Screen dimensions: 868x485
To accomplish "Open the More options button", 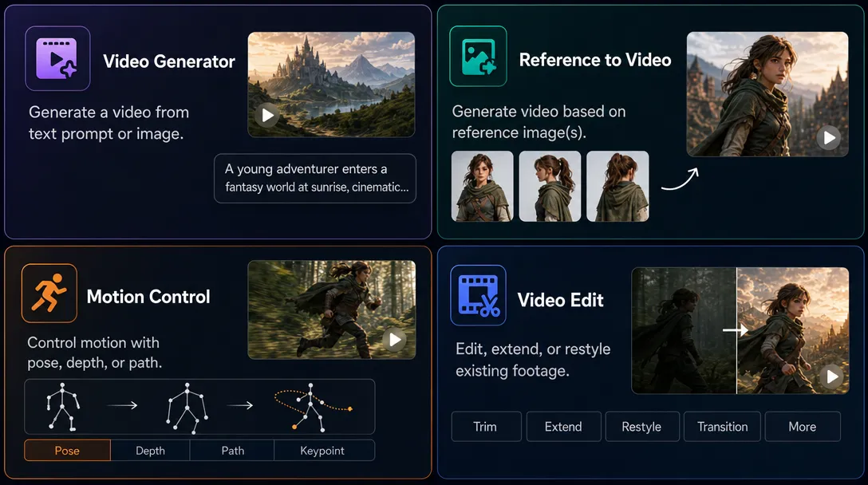I will (x=803, y=426).
